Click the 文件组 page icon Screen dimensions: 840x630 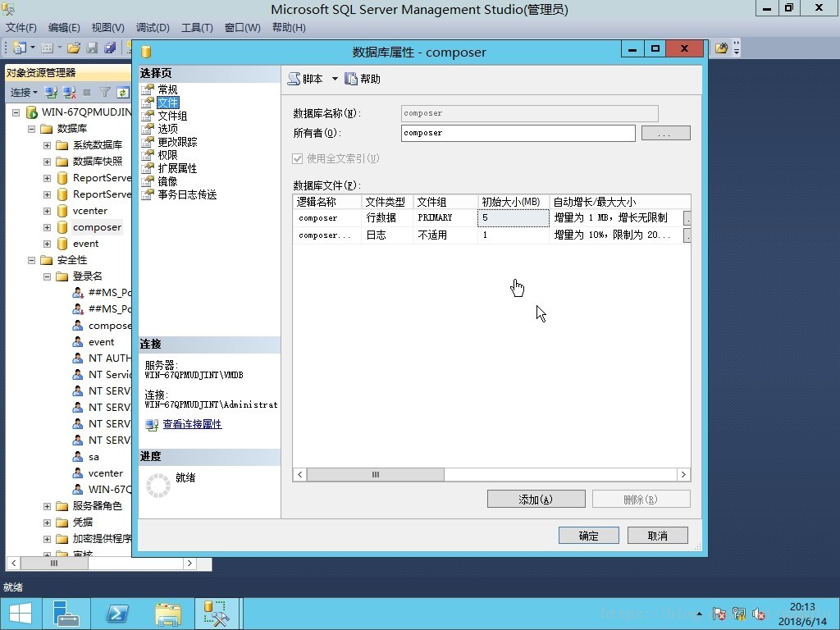coord(148,116)
